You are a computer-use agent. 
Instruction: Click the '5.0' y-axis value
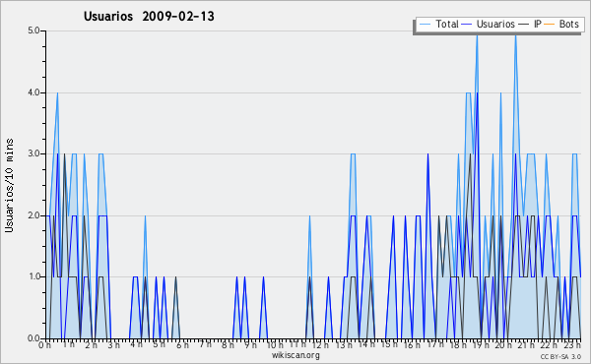click(x=33, y=30)
